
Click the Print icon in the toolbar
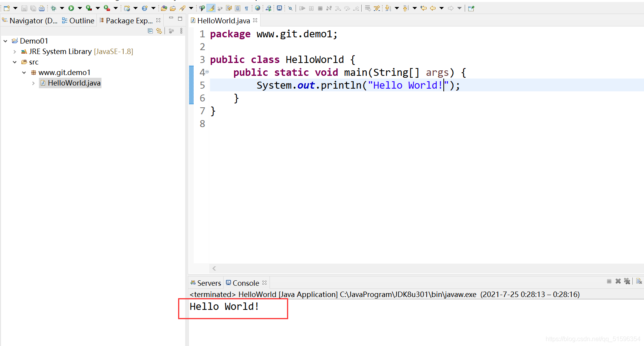pos(42,8)
